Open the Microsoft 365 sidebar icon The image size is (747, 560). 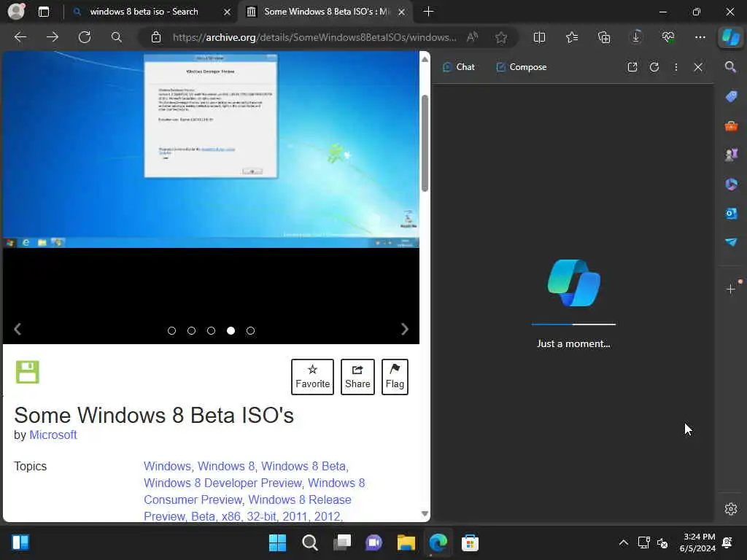pyautogui.click(x=731, y=184)
